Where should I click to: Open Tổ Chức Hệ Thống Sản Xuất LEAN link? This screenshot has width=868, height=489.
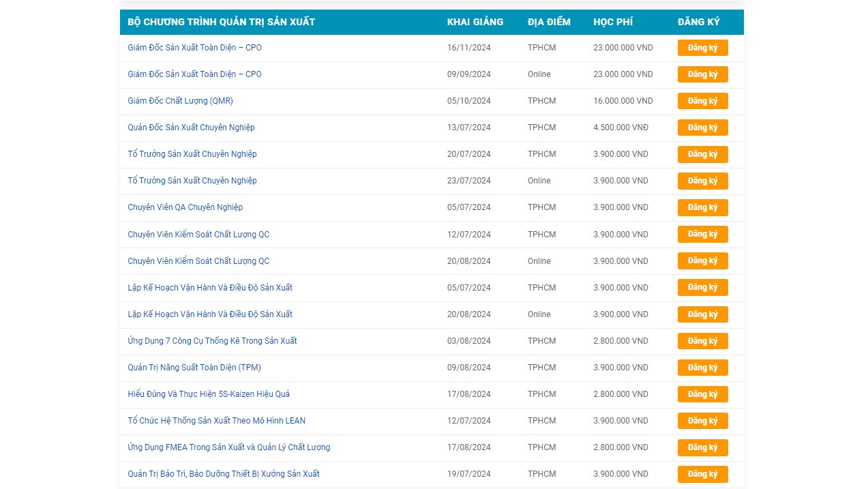tap(216, 421)
